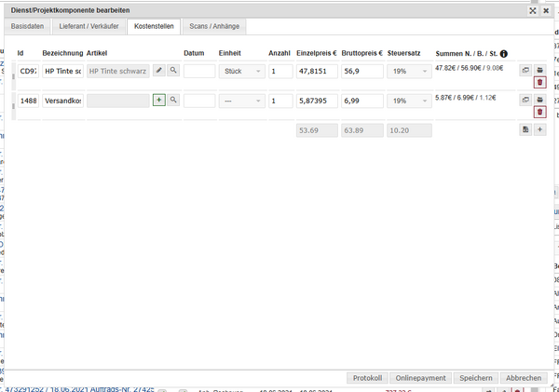Click the Datum field in HP Tinte row
The height and width of the screenshot is (392, 559).
(x=199, y=71)
